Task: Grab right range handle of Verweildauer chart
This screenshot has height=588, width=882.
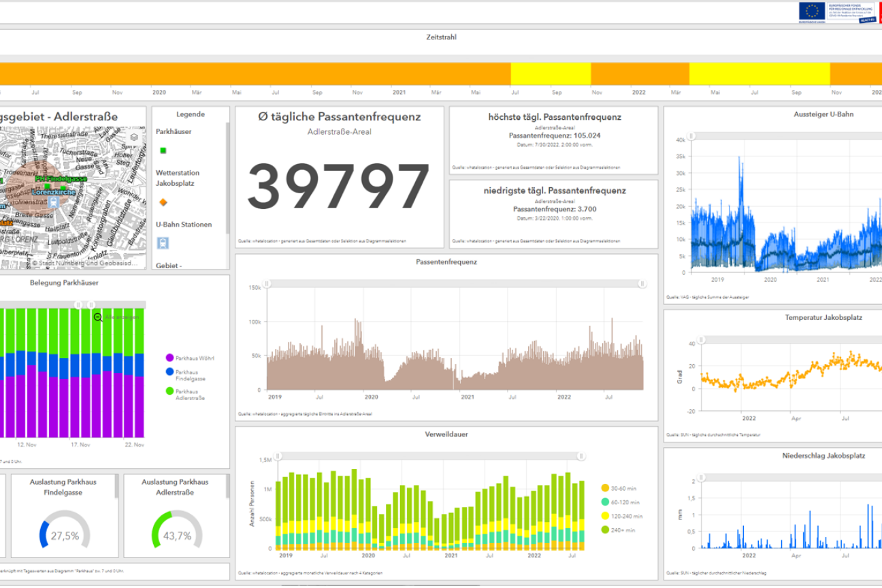Action: point(581,456)
